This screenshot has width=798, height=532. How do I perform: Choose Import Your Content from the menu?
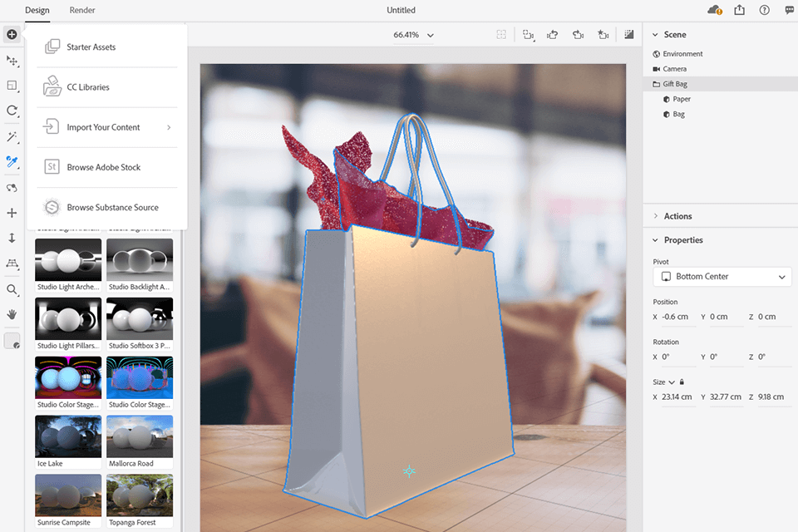click(103, 127)
